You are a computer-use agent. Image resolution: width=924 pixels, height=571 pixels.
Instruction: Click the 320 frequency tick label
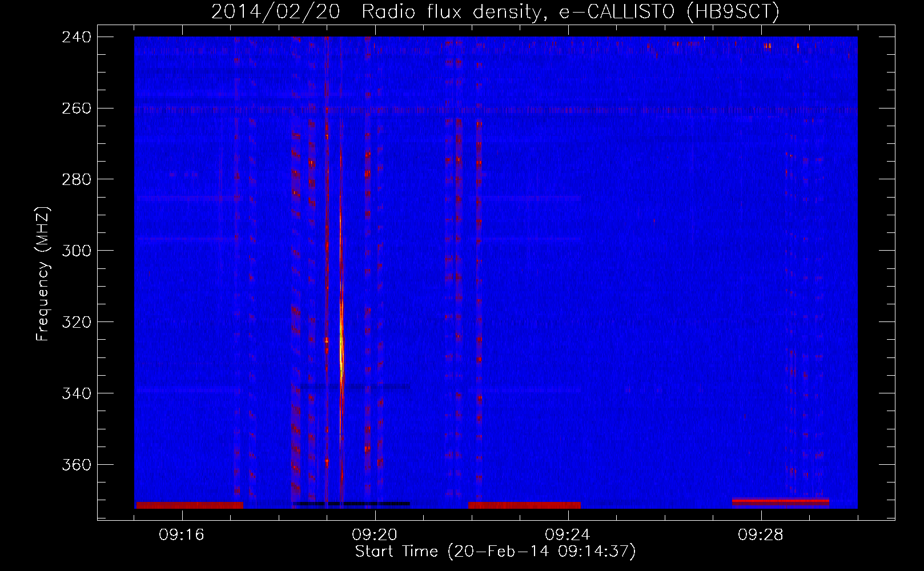coord(77,322)
